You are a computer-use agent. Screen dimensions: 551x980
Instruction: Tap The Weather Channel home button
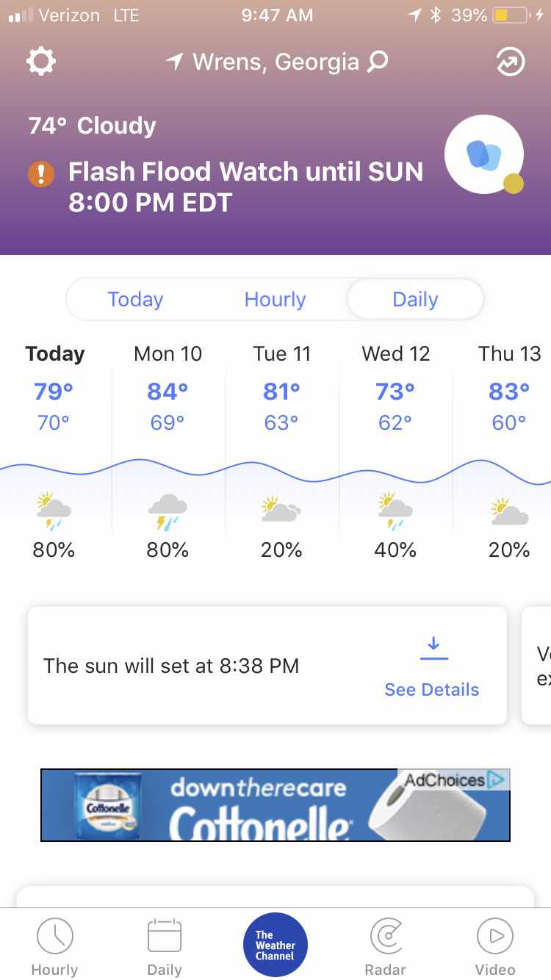[275, 945]
